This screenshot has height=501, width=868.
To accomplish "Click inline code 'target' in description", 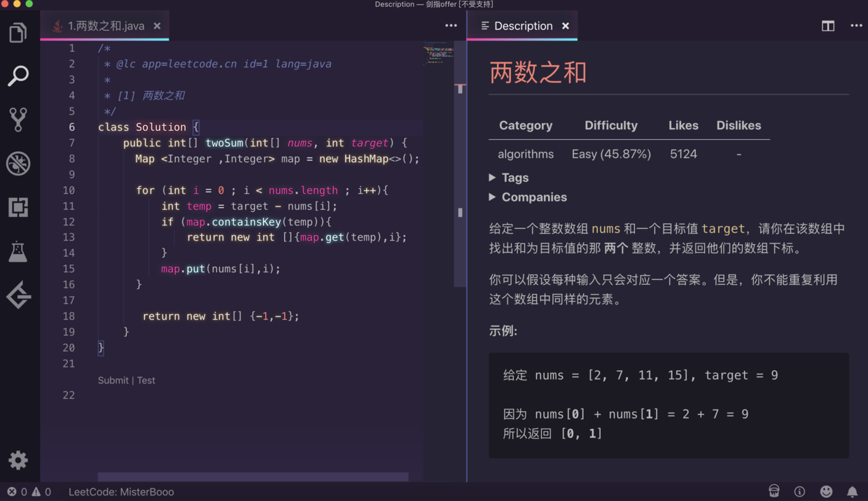I will (x=723, y=229).
